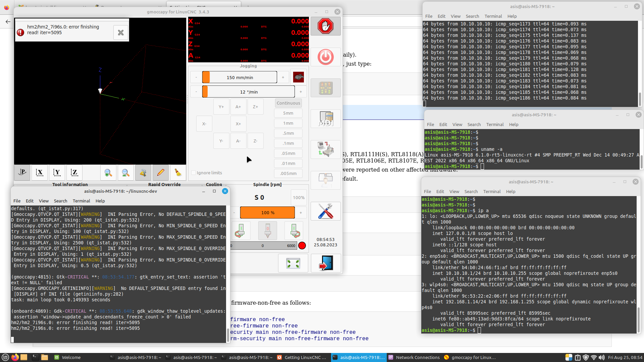Image resolution: width=644 pixels, height=362 pixels.
Task: Click the 100 % spindle override slider
Action: tap(267, 213)
